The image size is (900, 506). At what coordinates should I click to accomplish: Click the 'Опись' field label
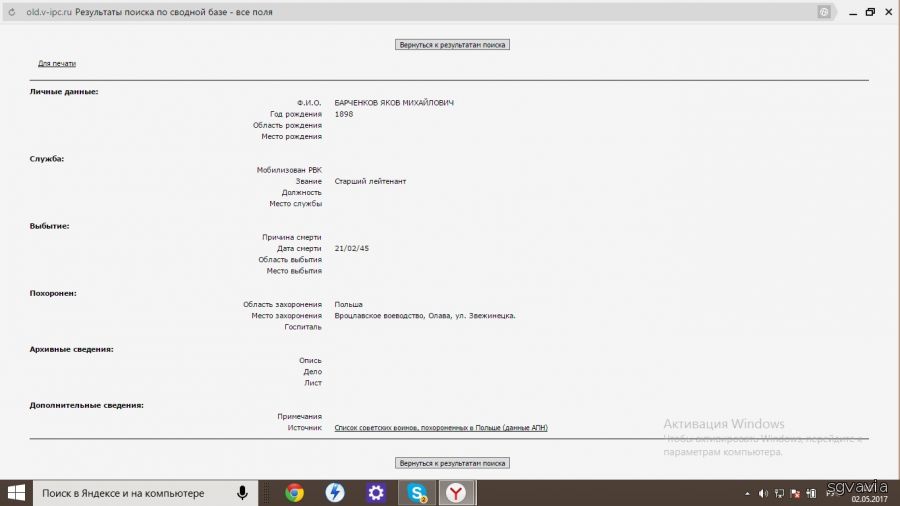[x=310, y=360]
